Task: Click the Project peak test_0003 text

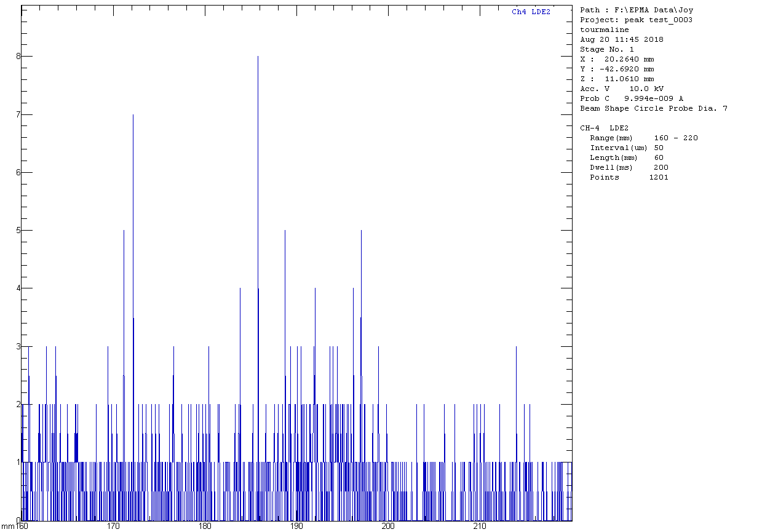Action: pyautogui.click(x=637, y=20)
